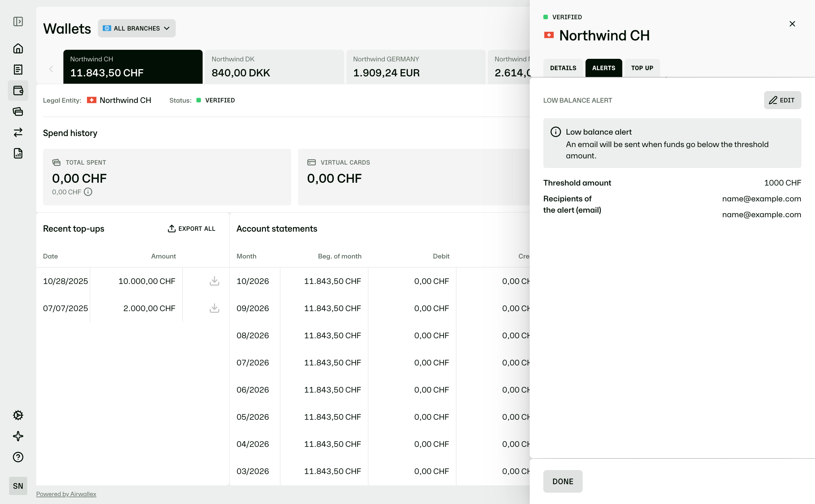Open the cards sidebar icon

pyautogui.click(x=18, y=111)
